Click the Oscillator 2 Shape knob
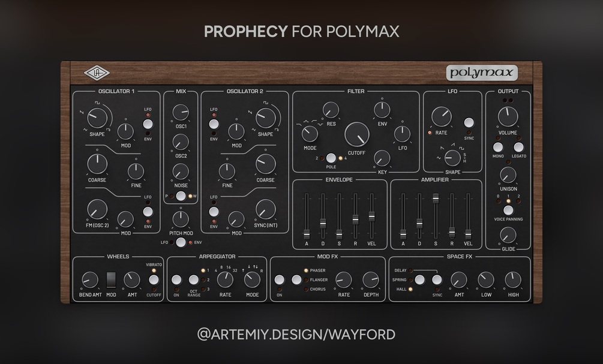 266,118
